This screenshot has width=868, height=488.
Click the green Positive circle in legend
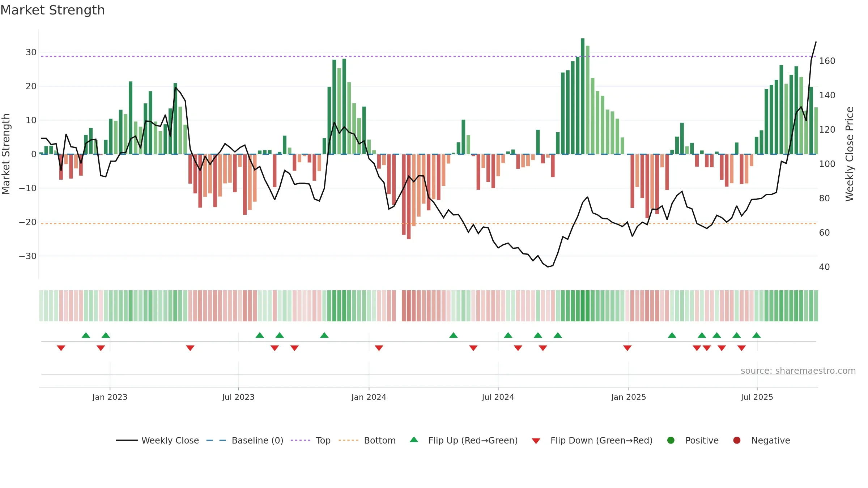671,440
